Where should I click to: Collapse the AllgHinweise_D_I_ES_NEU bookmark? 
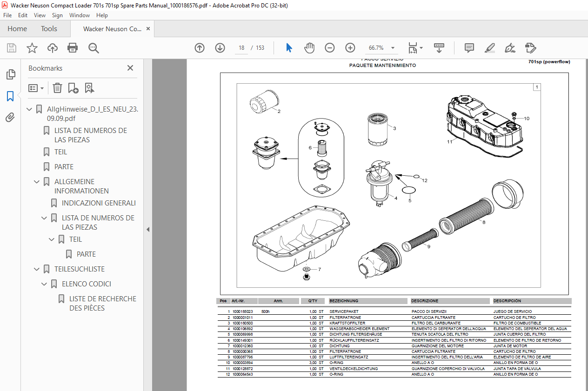(x=29, y=109)
